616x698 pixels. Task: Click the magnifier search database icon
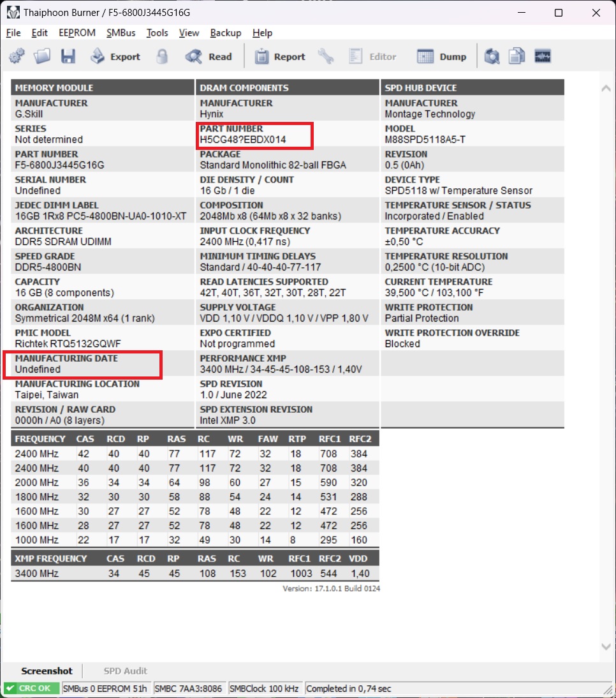tap(492, 57)
